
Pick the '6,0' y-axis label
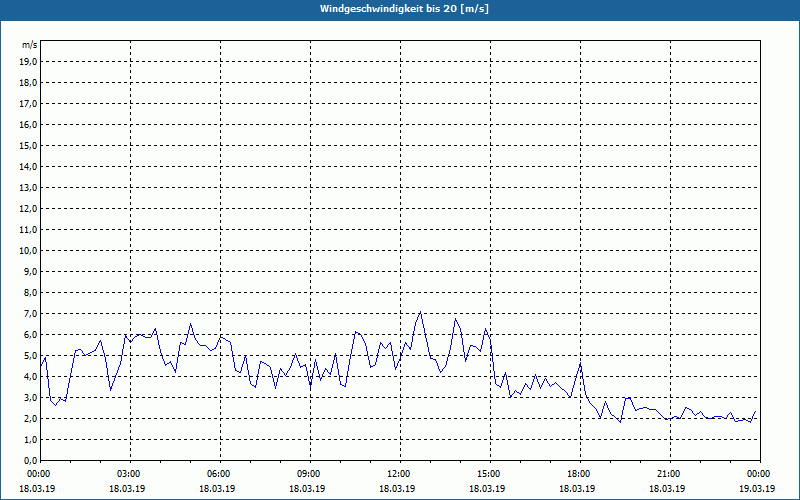point(30,335)
